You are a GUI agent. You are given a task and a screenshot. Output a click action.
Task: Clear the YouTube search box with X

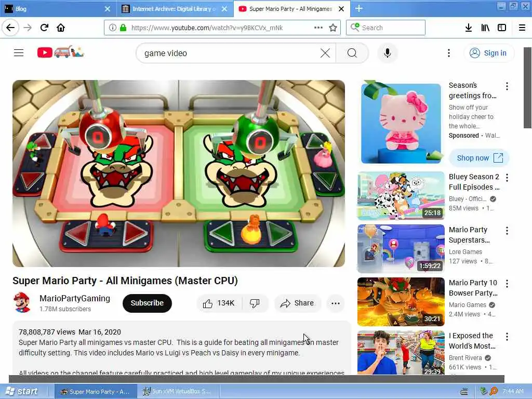click(x=325, y=53)
